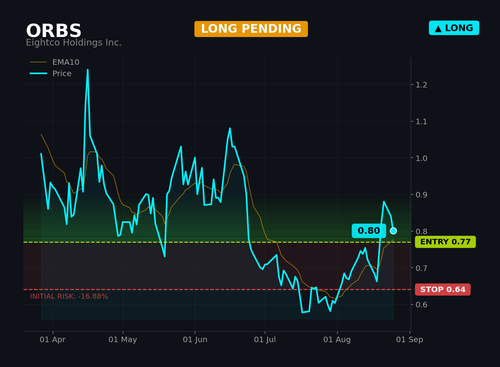
Task: Click the current price endpoint dot
Action: coord(393,231)
